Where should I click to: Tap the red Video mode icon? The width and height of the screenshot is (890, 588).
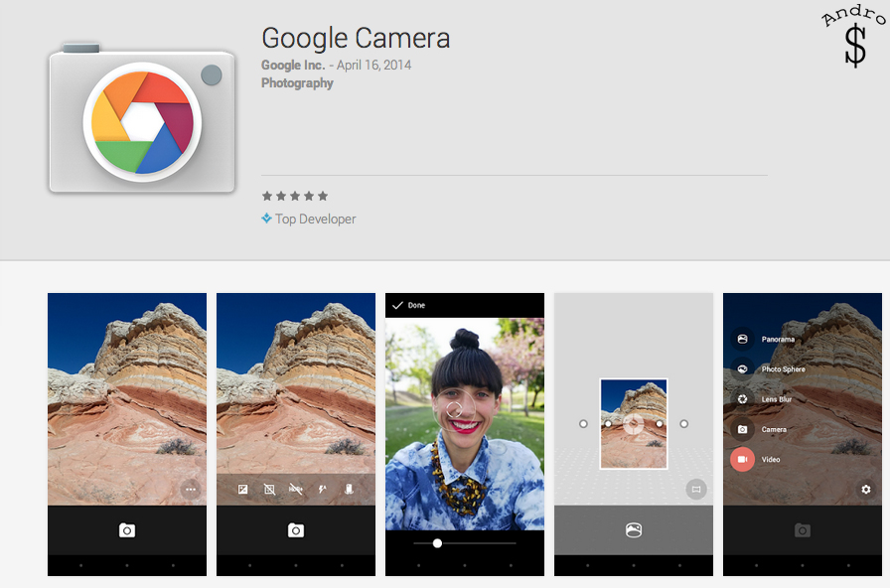point(742,460)
